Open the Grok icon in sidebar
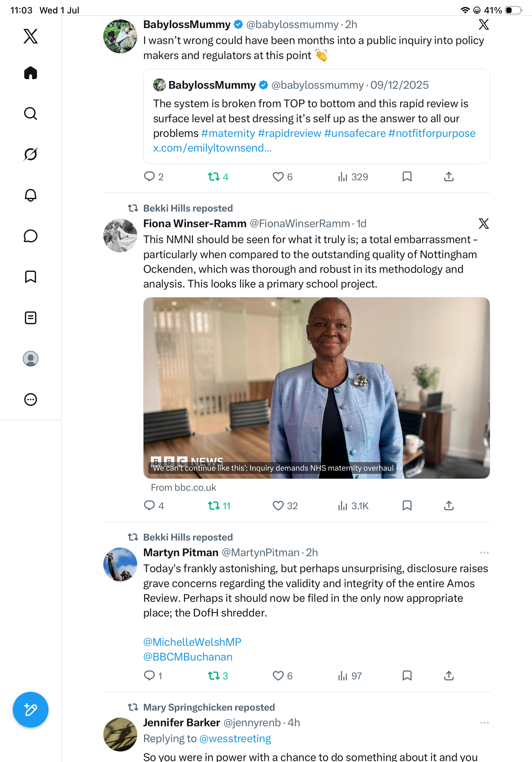Viewport: 532px width, 762px height. [31, 154]
